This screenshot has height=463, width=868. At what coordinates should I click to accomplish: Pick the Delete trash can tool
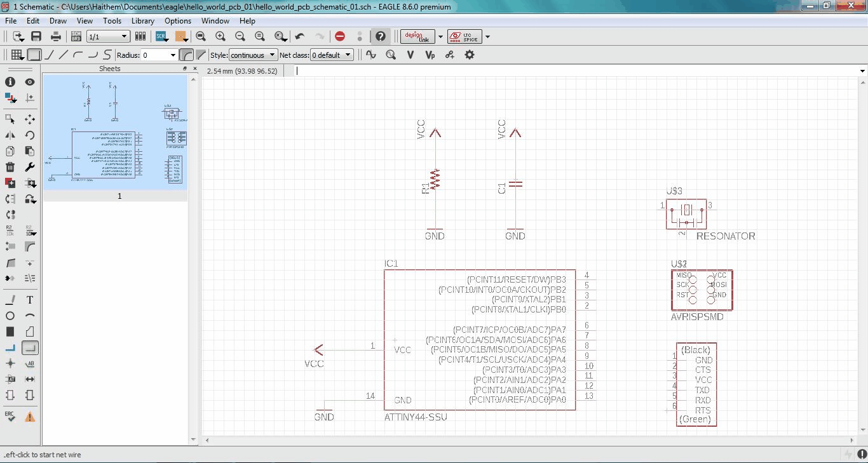(x=10, y=167)
